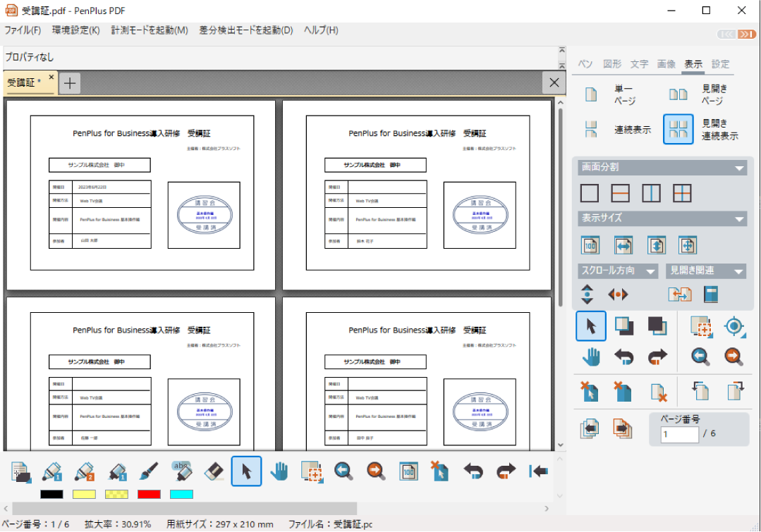
Task: Go to previous page icon
Action: (x=590, y=428)
